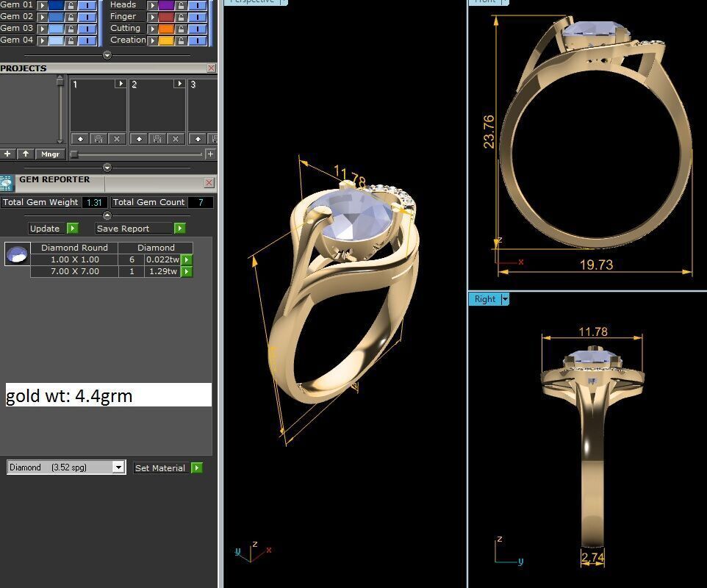Toggle lock on Gem 04 layer
This screenshot has height=588, width=707.
click(71, 40)
